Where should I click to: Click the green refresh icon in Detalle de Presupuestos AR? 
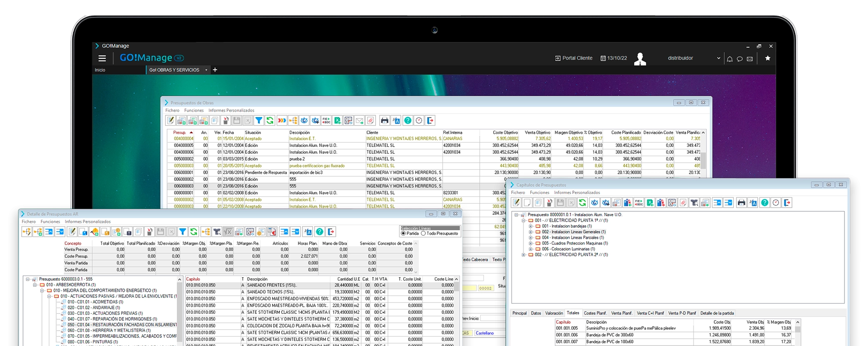[194, 232]
